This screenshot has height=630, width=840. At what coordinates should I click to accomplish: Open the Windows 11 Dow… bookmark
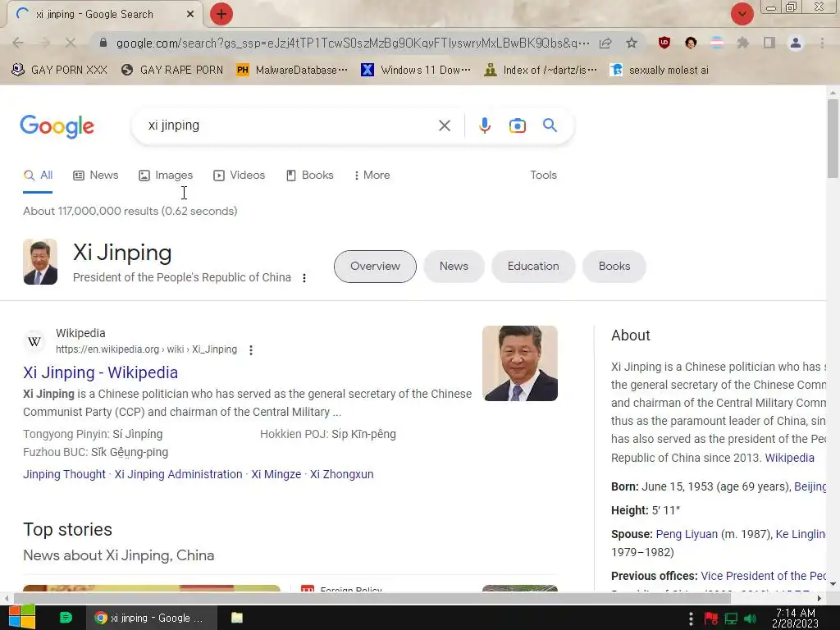click(416, 70)
